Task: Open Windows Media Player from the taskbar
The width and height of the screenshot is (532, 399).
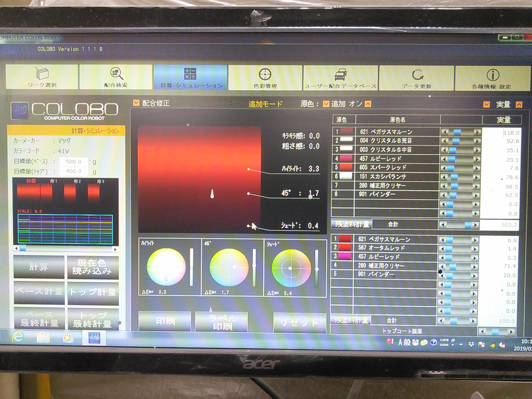Action: pos(67,338)
